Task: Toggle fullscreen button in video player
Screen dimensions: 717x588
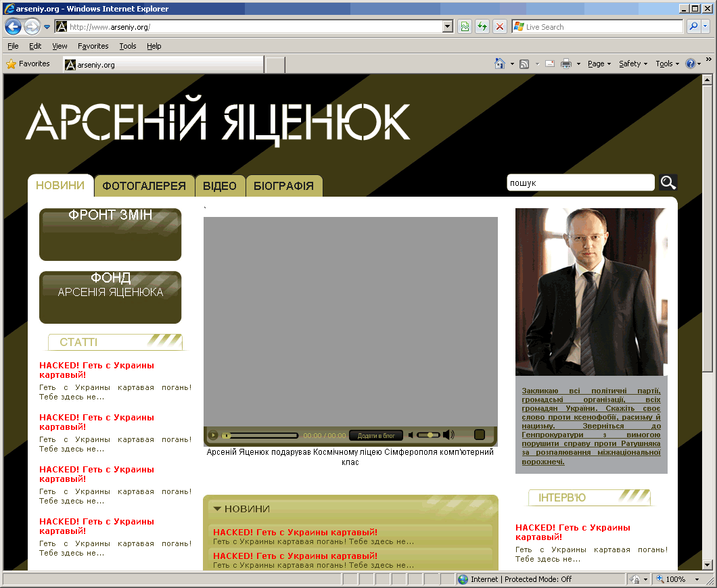Action: 480,435
